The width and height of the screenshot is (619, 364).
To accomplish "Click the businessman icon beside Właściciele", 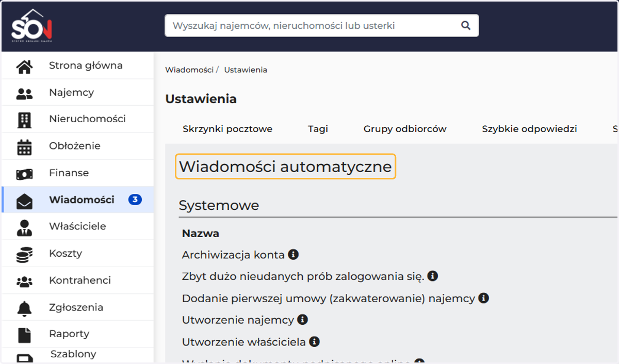I will 24,227.
